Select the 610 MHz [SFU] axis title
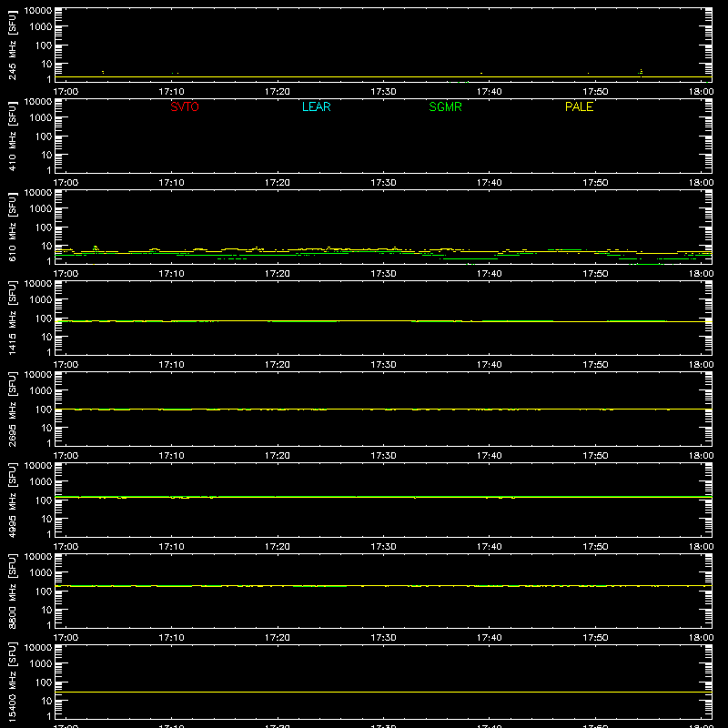 click(12, 228)
